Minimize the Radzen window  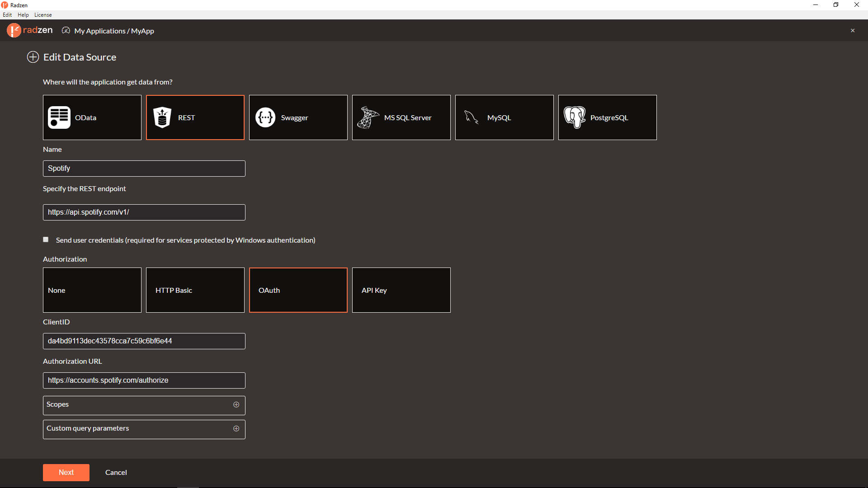click(816, 5)
